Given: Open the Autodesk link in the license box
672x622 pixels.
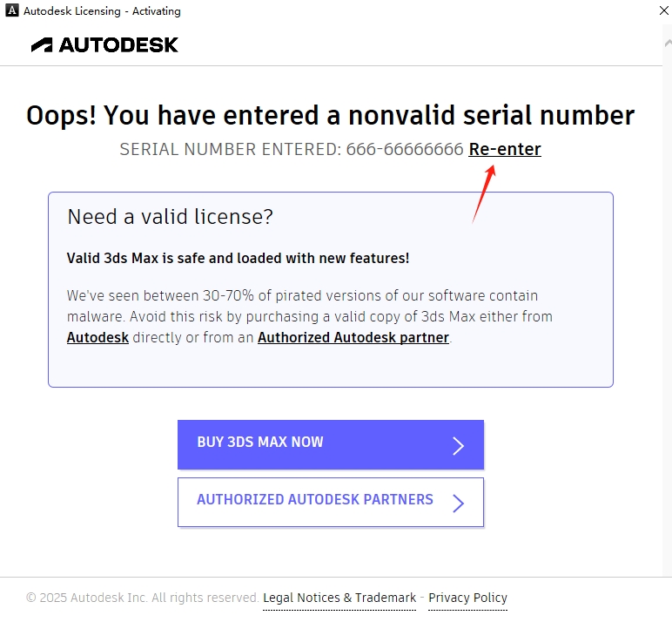Looking at the screenshot, I should click(x=97, y=337).
